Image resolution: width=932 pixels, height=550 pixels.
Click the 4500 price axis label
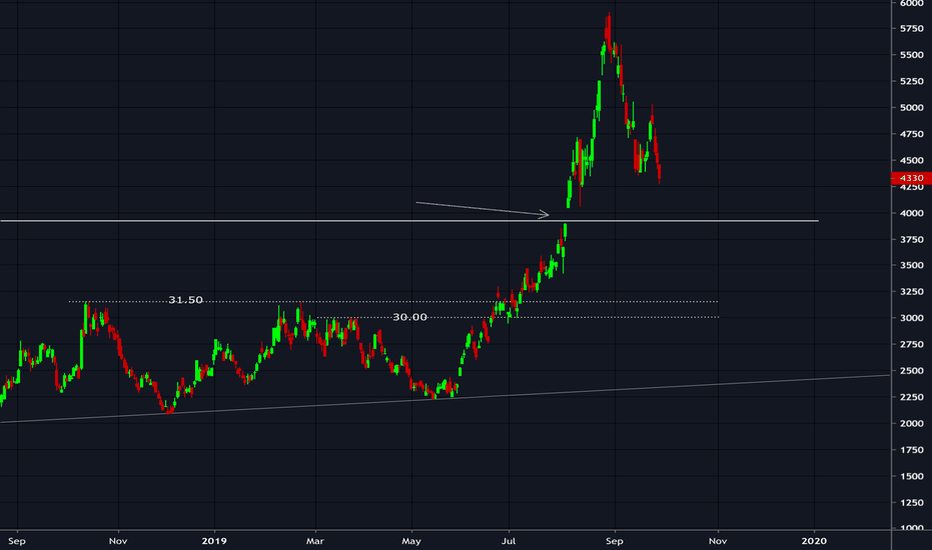pyautogui.click(x=912, y=161)
